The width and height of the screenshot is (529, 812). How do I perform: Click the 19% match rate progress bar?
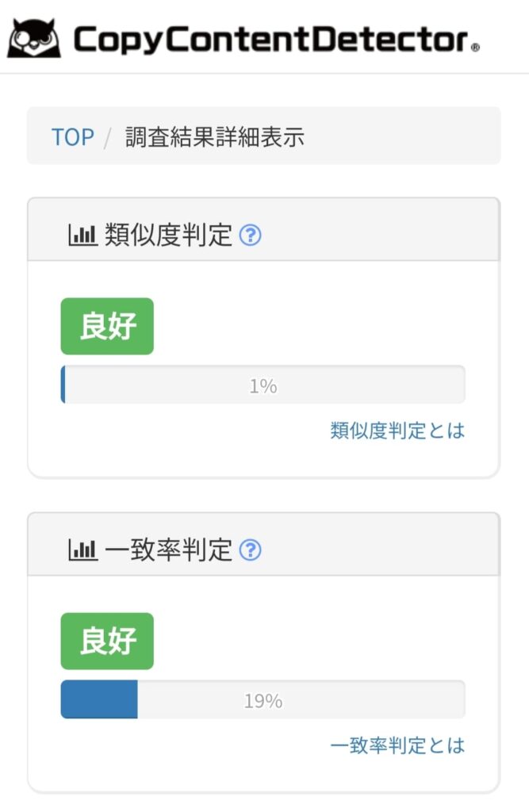coord(263,699)
